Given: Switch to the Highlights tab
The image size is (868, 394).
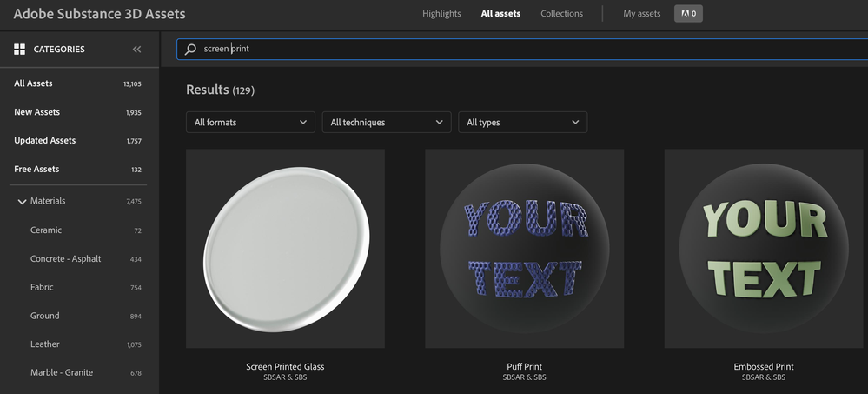Looking at the screenshot, I should coord(443,14).
